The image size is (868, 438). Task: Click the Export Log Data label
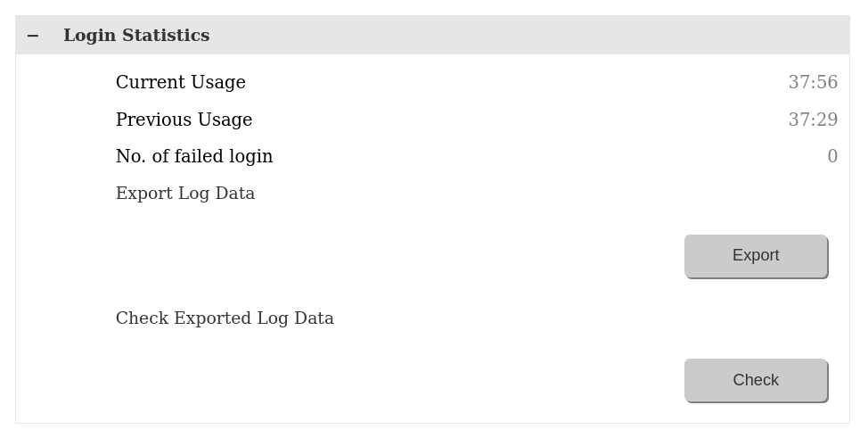coord(185,194)
